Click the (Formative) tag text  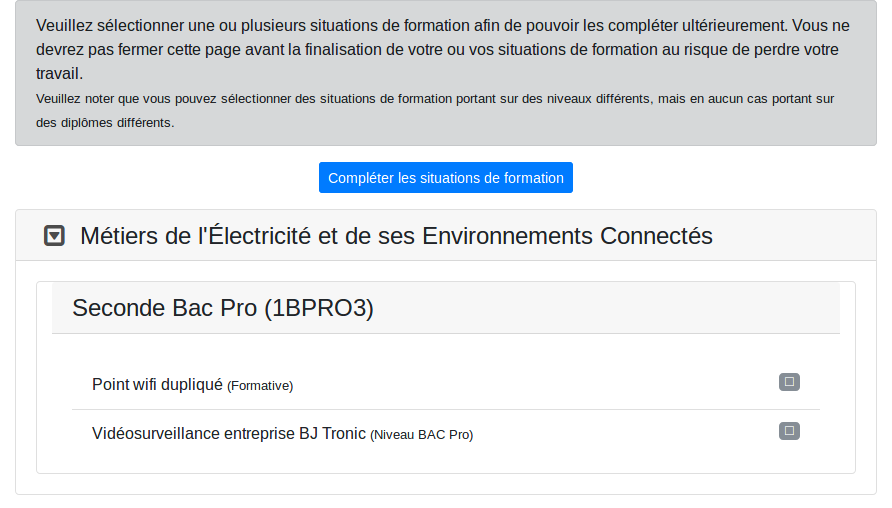pos(260,386)
